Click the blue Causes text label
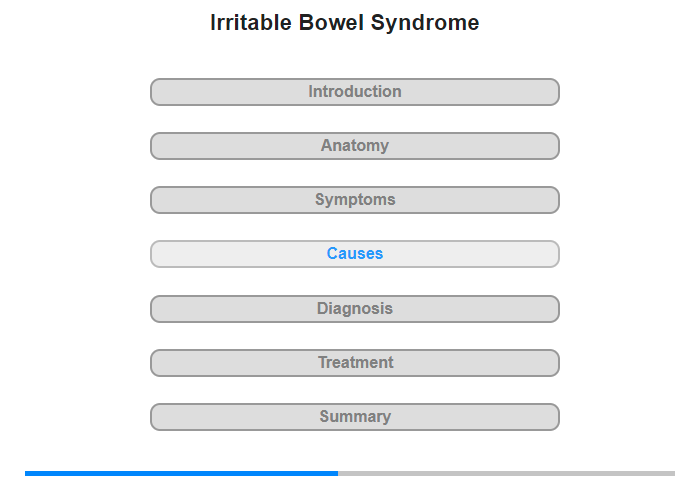The image size is (700, 480). [355, 254]
